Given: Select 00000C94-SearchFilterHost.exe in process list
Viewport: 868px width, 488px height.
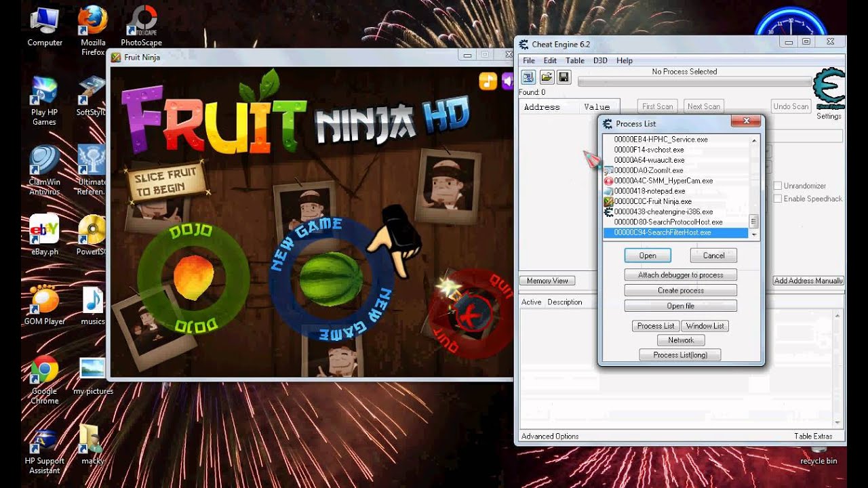Looking at the screenshot, I should tap(675, 232).
